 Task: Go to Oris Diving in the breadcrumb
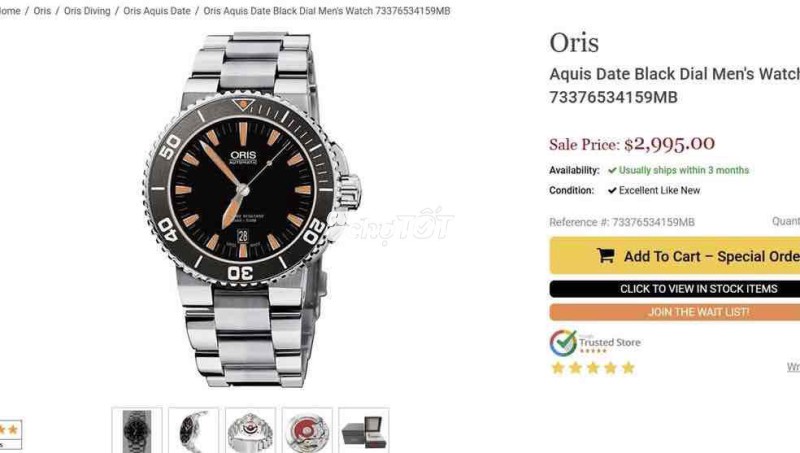[x=87, y=11]
